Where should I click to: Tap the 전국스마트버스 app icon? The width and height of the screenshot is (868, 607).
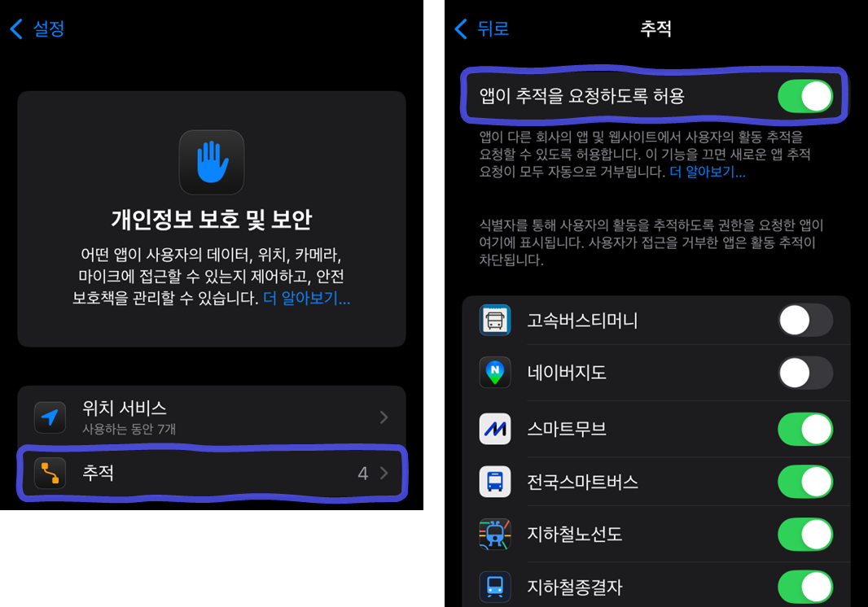[x=495, y=482]
